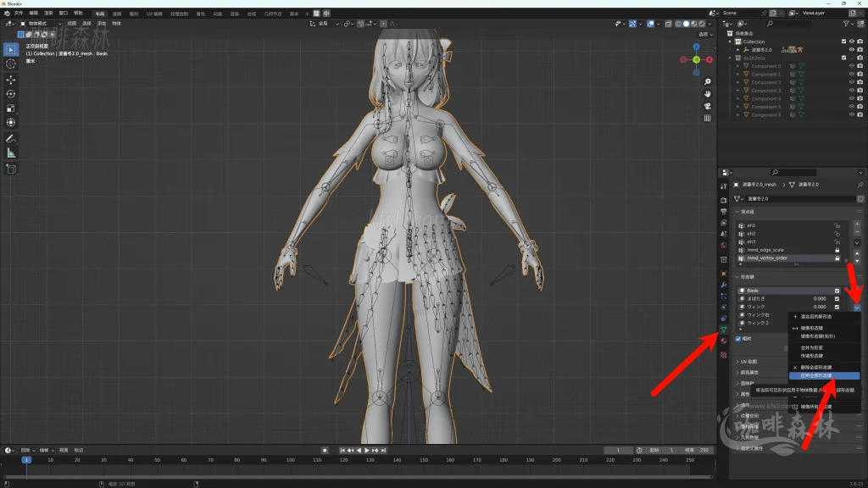This screenshot has width=868, height=488.
Task: Toggle the Relative checkbox under shape keys
Action: coord(738,339)
